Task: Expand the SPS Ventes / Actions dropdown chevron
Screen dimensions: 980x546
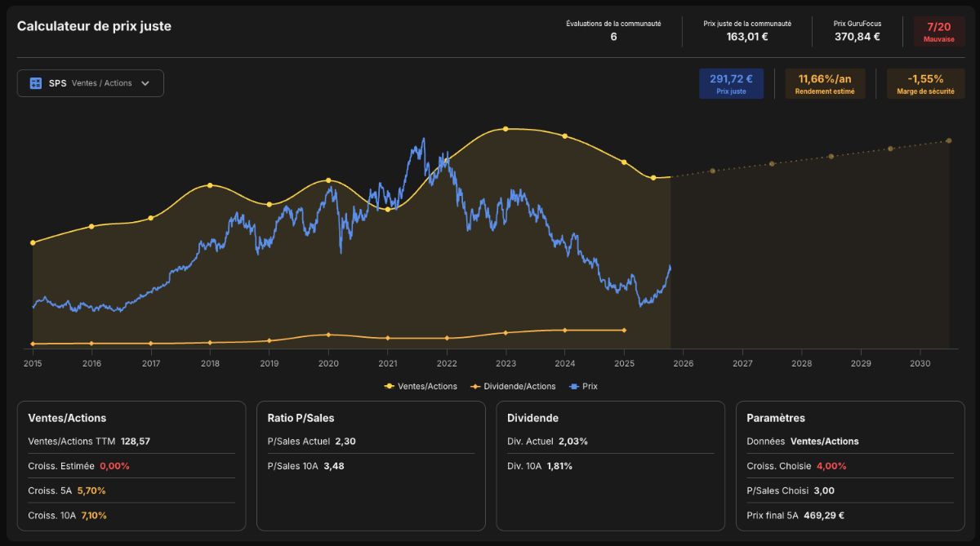Action: [x=145, y=83]
